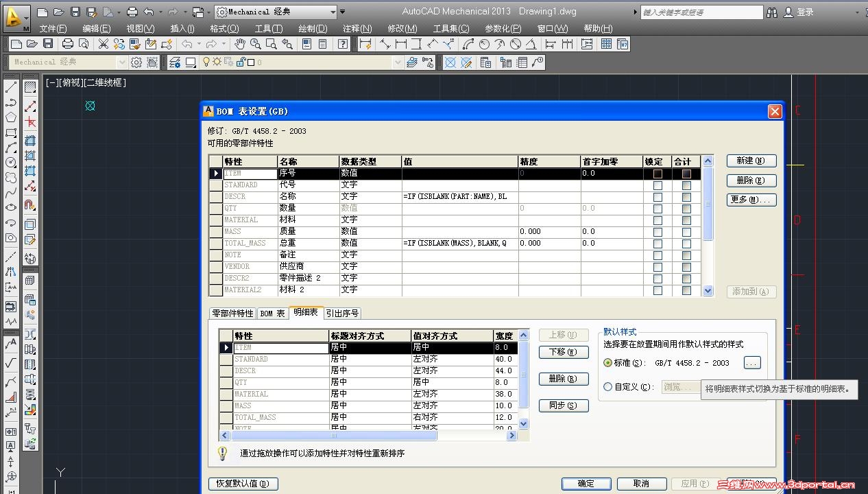Toggle 锁定 checkbox for MATERIAL row
868x494 pixels.
pyautogui.click(x=658, y=220)
